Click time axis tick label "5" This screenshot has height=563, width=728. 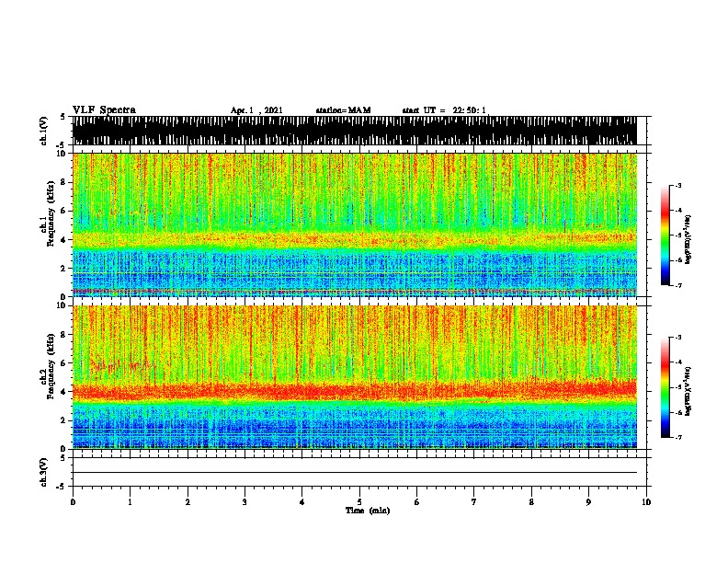(359, 502)
